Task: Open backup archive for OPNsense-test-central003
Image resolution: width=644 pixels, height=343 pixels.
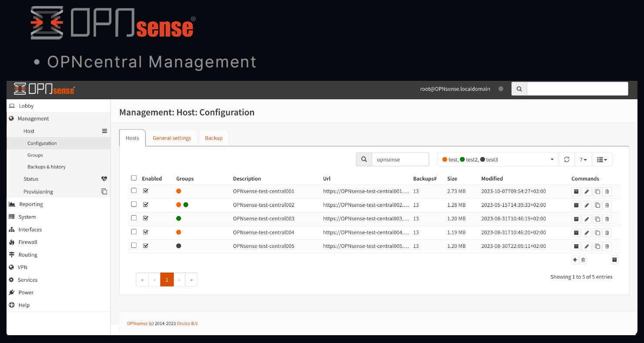Action: tap(576, 219)
